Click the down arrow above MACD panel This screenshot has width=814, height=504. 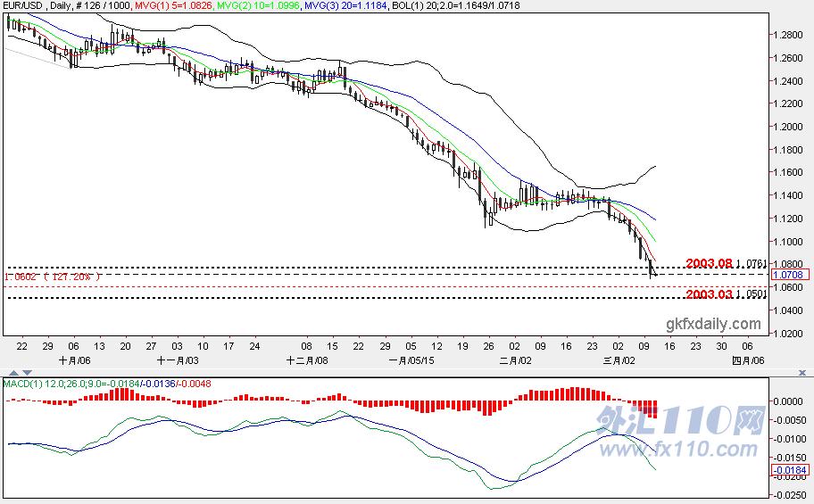[27, 373]
